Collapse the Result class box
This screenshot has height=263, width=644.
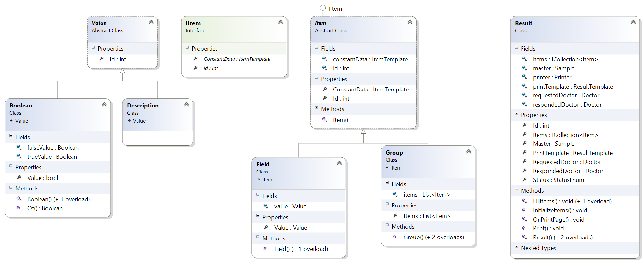633,22
